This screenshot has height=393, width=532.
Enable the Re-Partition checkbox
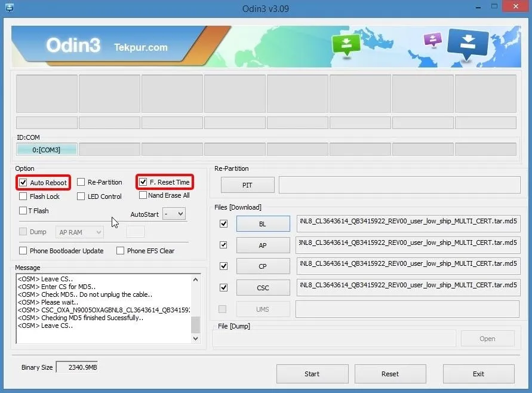(81, 182)
